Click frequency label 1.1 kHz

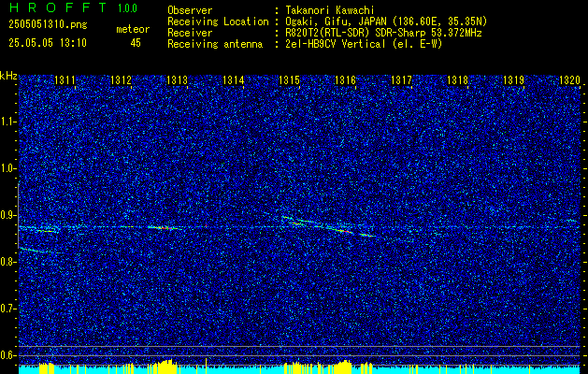(7, 122)
